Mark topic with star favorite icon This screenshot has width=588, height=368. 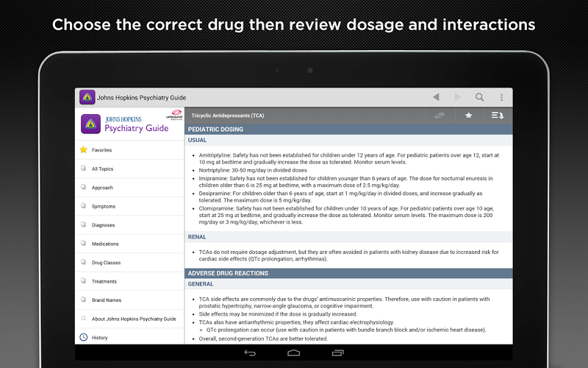[468, 116]
